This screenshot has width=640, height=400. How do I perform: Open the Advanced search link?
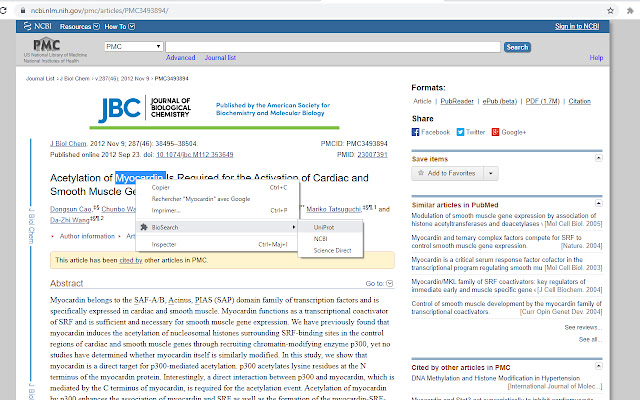[180, 58]
